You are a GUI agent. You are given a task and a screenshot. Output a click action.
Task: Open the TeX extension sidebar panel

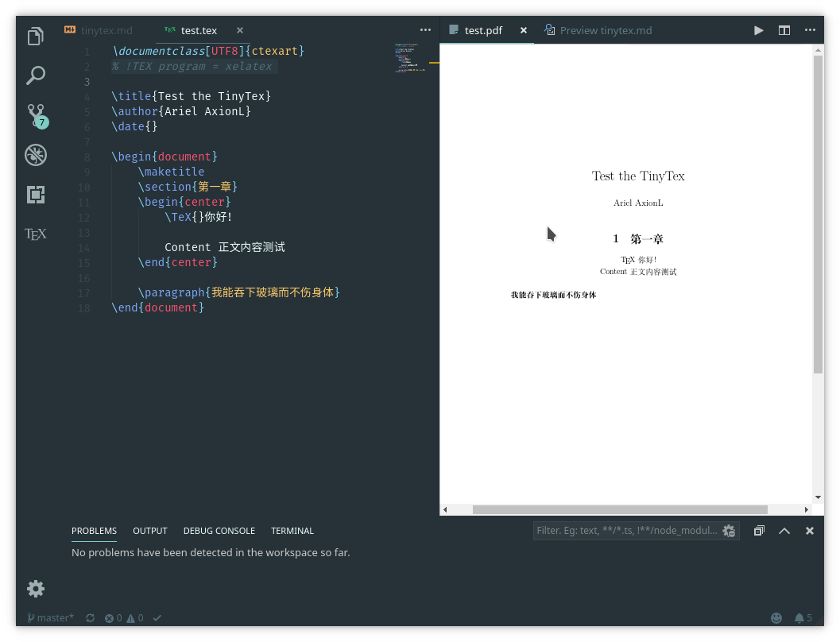click(35, 234)
